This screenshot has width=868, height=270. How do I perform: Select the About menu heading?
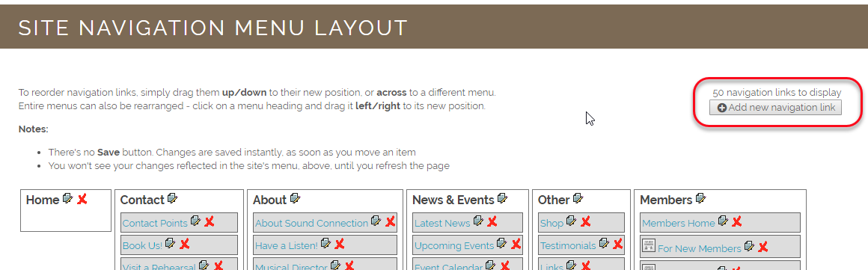point(270,200)
